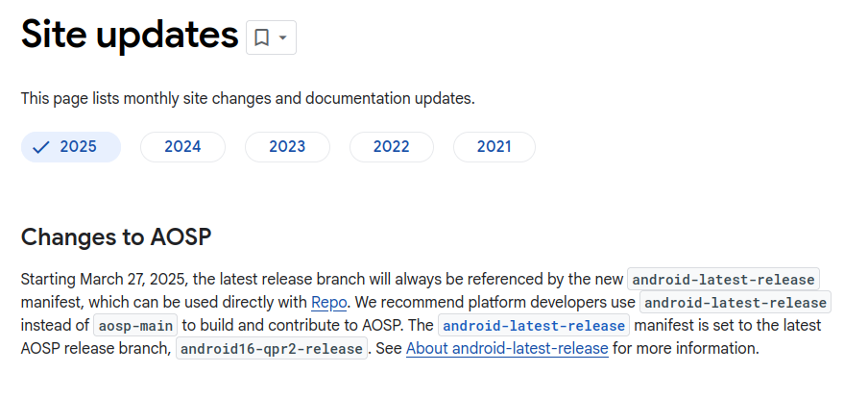The image size is (868, 397).
Task: Open the bookmark dropdown arrow
Action: [x=282, y=37]
